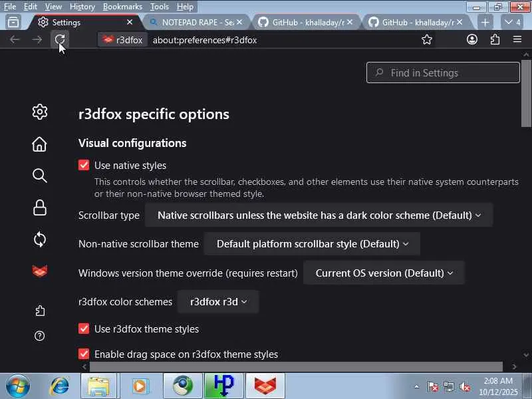Open r3dfox taskbar button

265,386
